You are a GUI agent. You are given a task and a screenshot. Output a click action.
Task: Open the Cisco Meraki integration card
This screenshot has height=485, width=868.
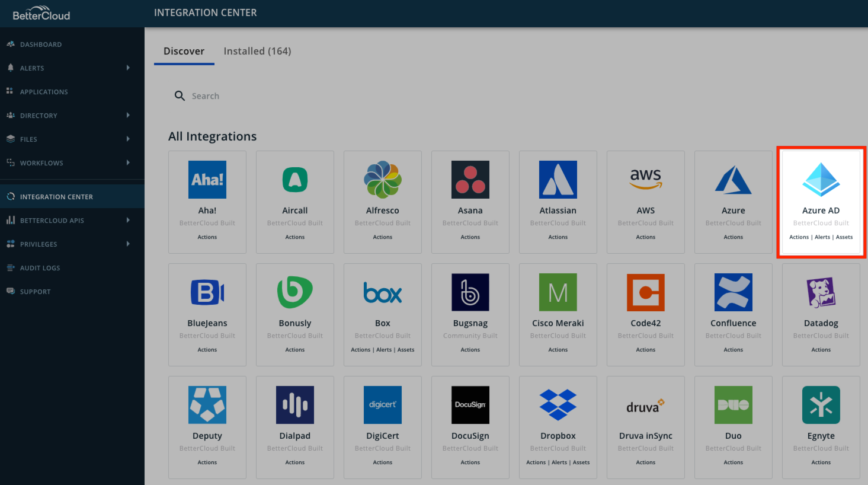point(558,292)
